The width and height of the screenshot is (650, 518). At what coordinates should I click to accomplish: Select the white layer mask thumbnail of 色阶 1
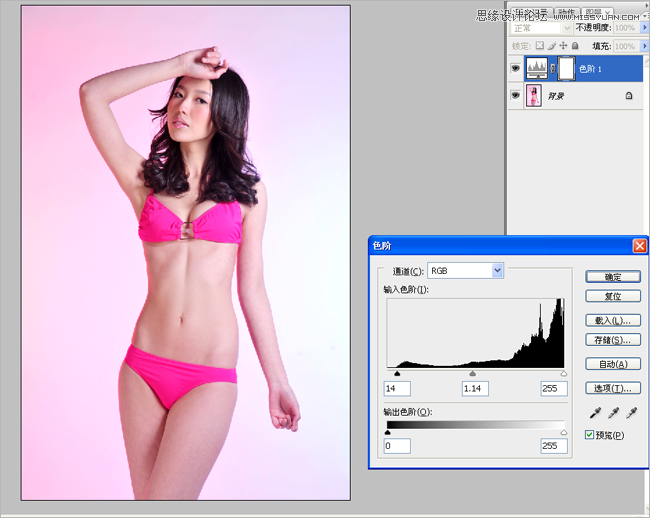point(566,68)
